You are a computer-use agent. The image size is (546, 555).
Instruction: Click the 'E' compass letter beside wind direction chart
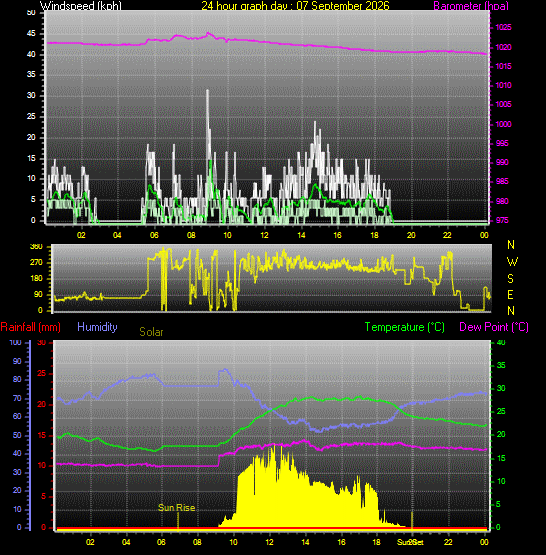click(510, 294)
